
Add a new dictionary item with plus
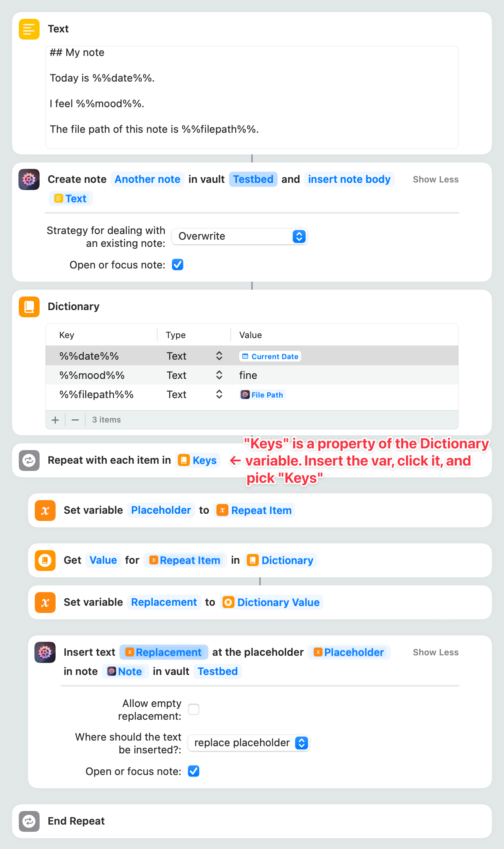click(x=55, y=420)
